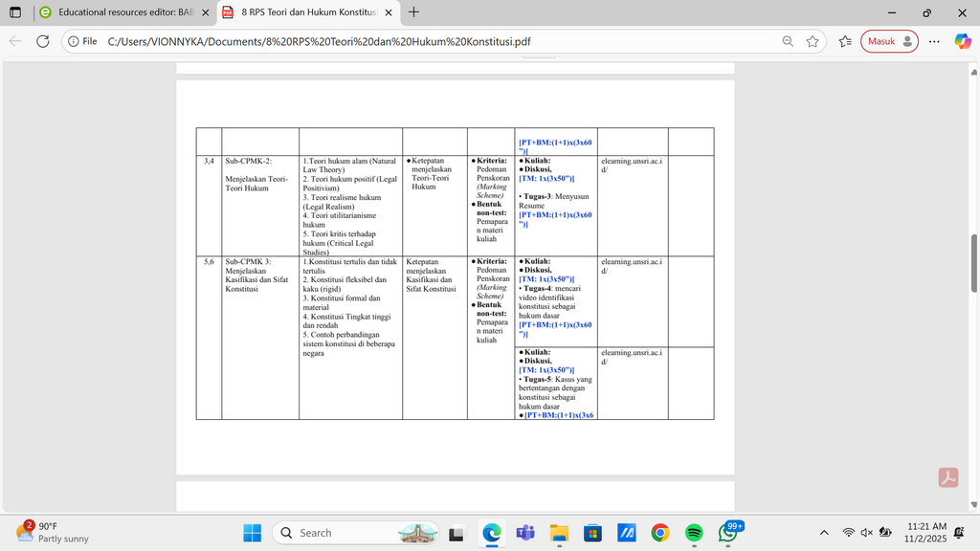Add page to favorites with star icon

coord(813,41)
